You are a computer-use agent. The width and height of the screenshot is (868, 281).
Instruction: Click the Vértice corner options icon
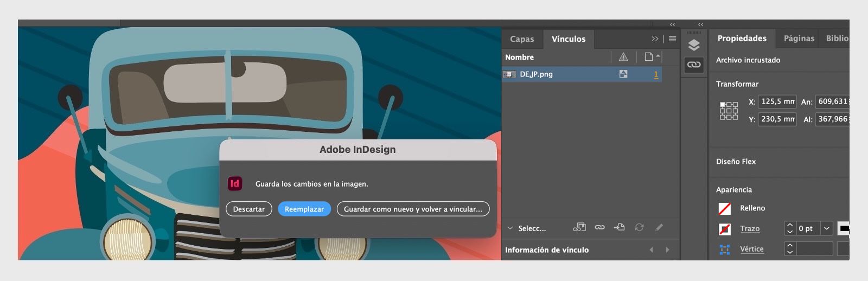click(x=725, y=250)
